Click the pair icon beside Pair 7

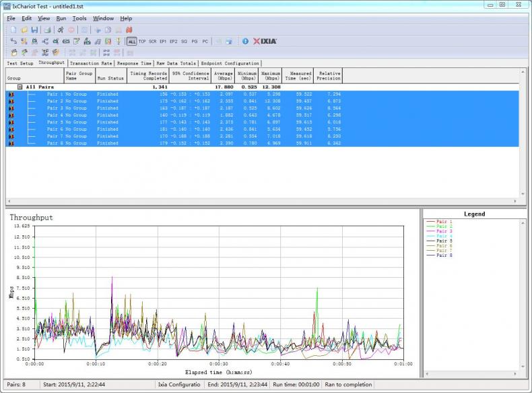(x=11, y=136)
